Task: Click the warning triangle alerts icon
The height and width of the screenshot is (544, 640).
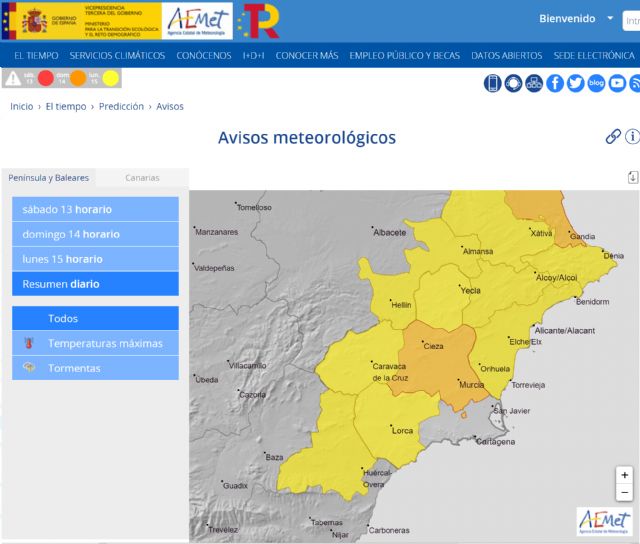Action: pyautogui.click(x=13, y=78)
